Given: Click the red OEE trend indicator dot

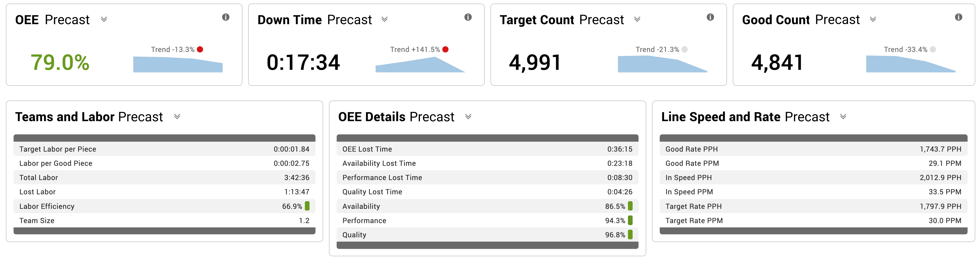Looking at the screenshot, I should click(x=200, y=49).
